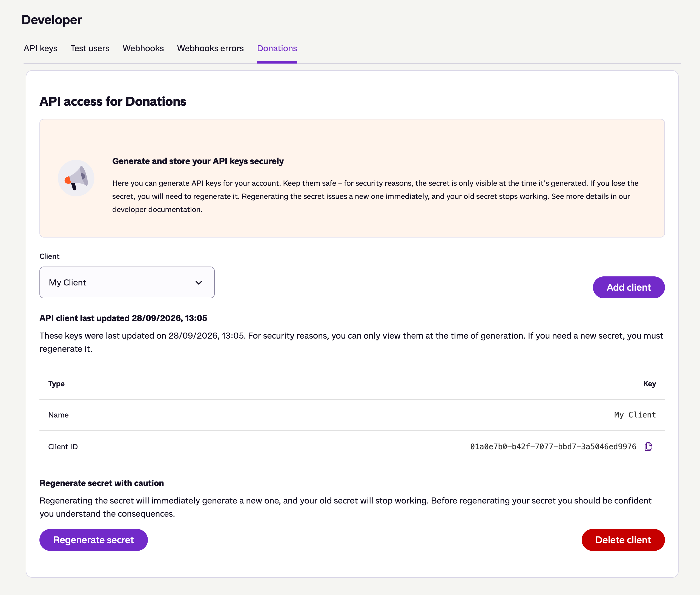Click the Key column header
The width and height of the screenshot is (700, 595).
click(649, 384)
